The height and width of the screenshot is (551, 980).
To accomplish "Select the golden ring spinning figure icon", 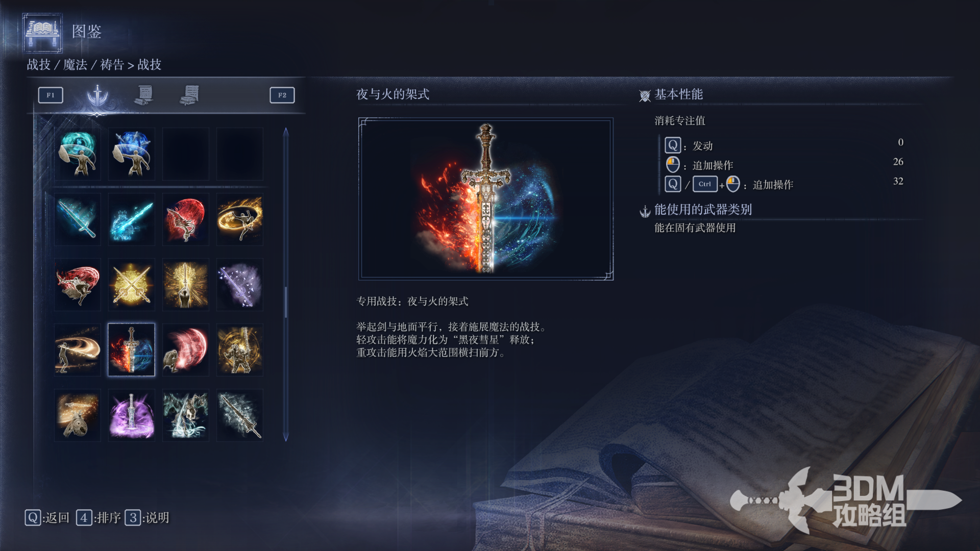I will point(240,219).
